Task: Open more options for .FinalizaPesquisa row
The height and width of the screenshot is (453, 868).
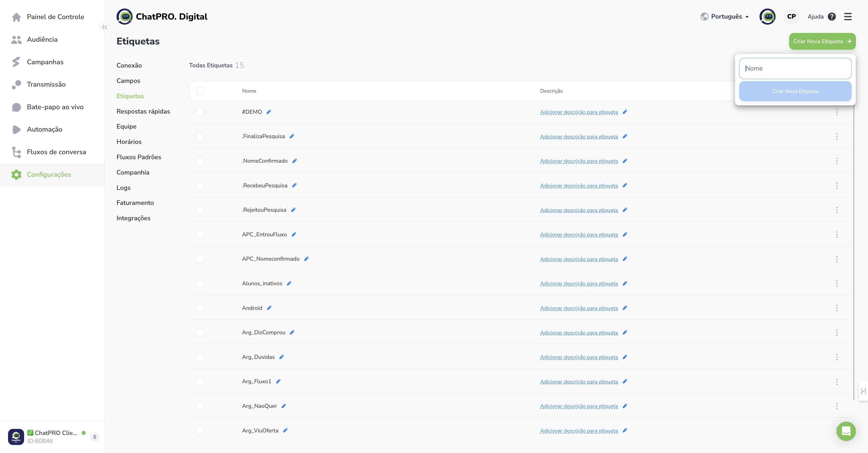Action: [x=837, y=136]
